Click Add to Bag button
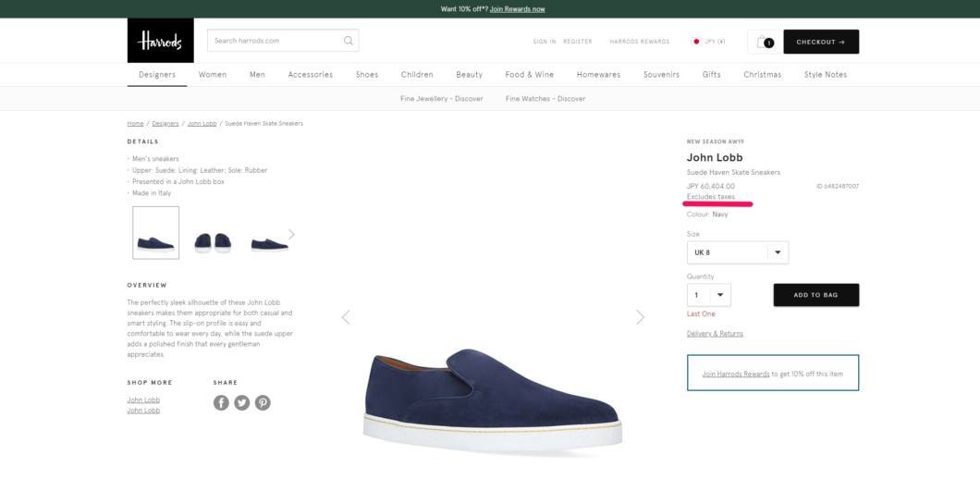980x479 pixels. [x=816, y=295]
